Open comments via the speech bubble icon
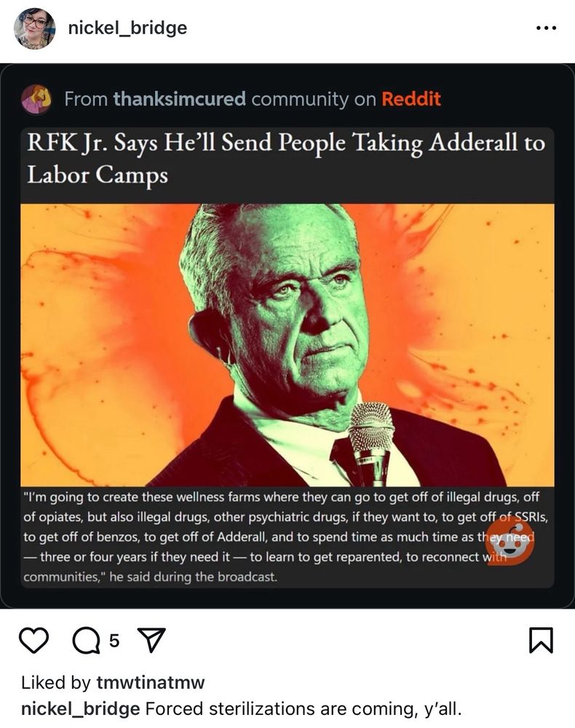The image size is (575, 728). pyautogui.click(x=86, y=640)
